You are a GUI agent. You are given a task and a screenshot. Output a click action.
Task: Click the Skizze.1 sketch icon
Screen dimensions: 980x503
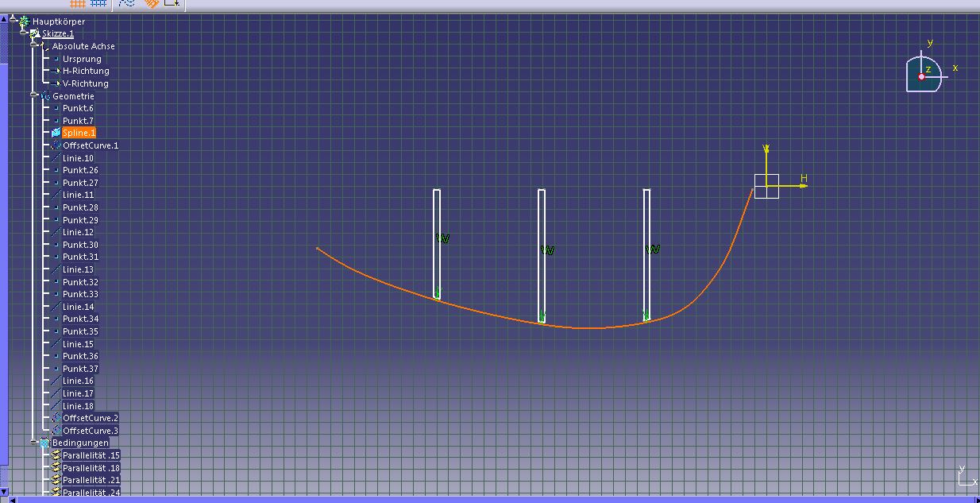point(35,34)
